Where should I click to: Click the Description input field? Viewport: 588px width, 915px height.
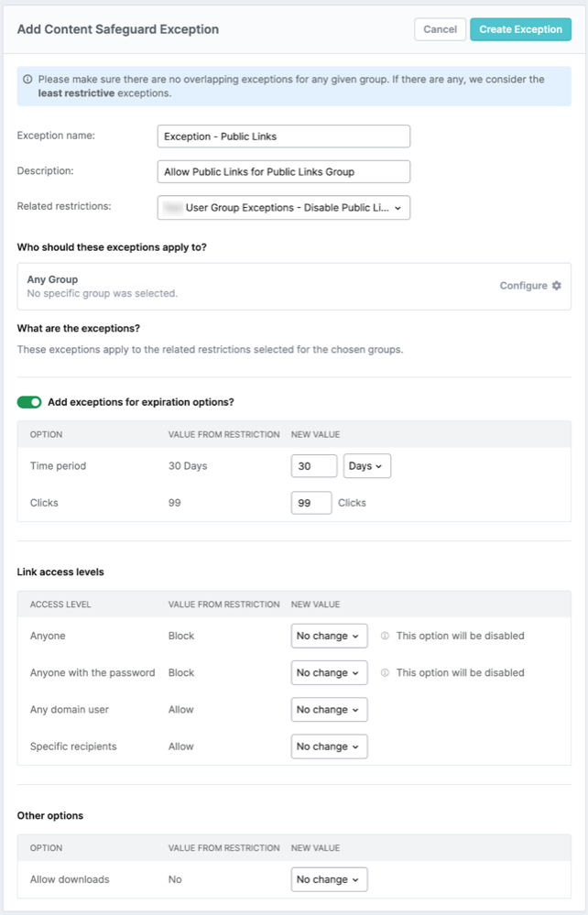(x=283, y=171)
